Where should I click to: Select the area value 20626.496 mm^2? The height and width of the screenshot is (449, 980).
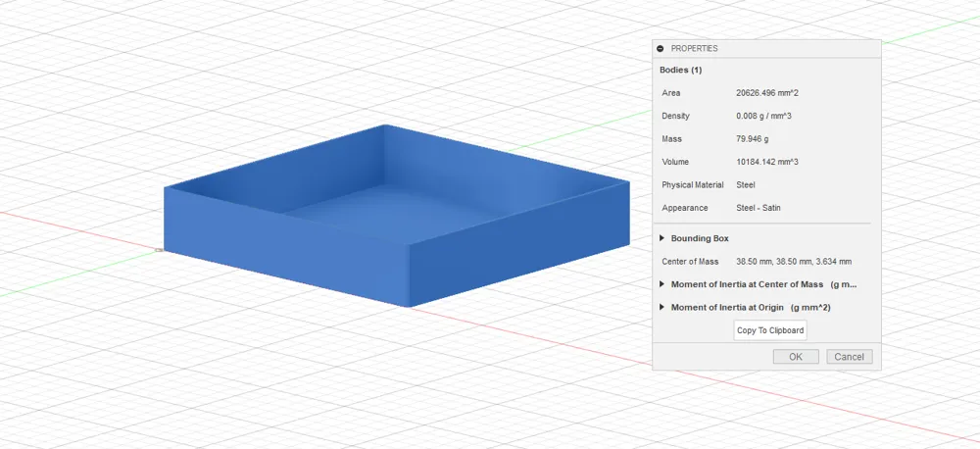(767, 93)
